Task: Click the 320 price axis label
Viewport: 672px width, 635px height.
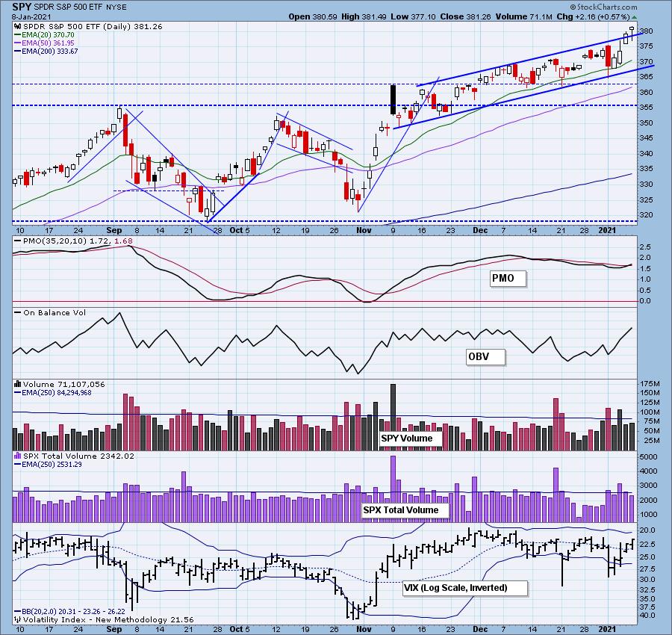Action: click(x=647, y=215)
